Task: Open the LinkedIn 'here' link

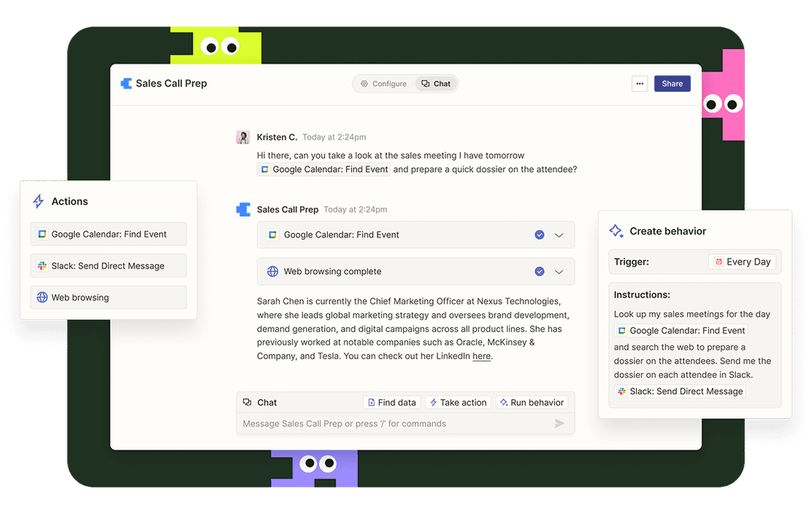Action: [481, 356]
